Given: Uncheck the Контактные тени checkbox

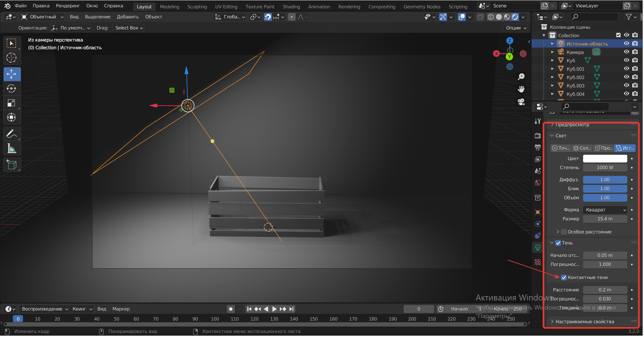Looking at the screenshot, I should [x=564, y=277].
